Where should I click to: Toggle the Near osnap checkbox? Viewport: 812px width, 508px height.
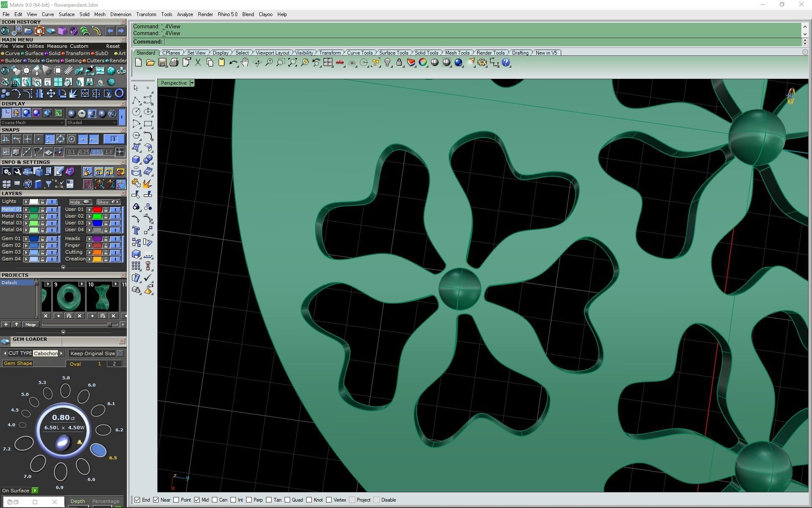click(x=156, y=500)
